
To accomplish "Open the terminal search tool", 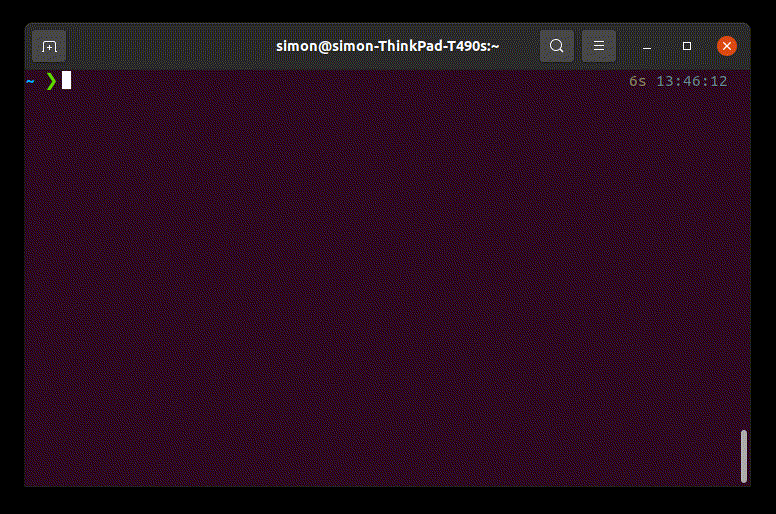I will [557, 46].
